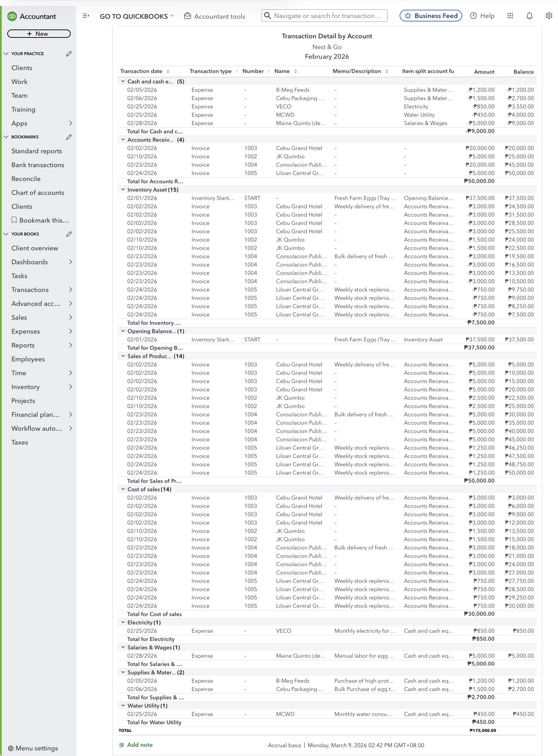Click the Accountant tools button

coord(215,16)
